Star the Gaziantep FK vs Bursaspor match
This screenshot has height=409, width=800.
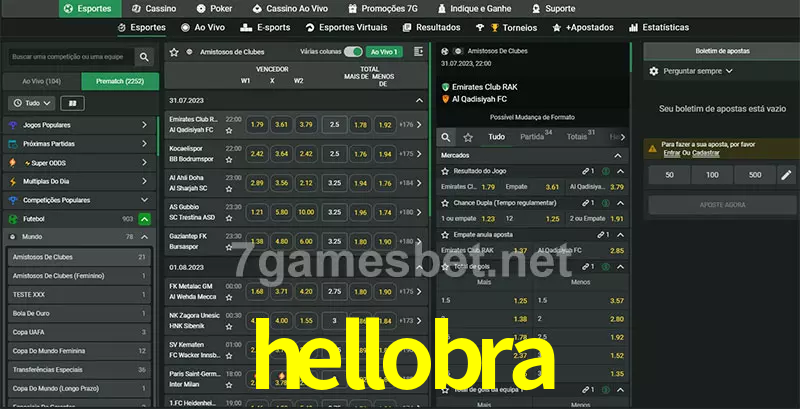(x=229, y=247)
